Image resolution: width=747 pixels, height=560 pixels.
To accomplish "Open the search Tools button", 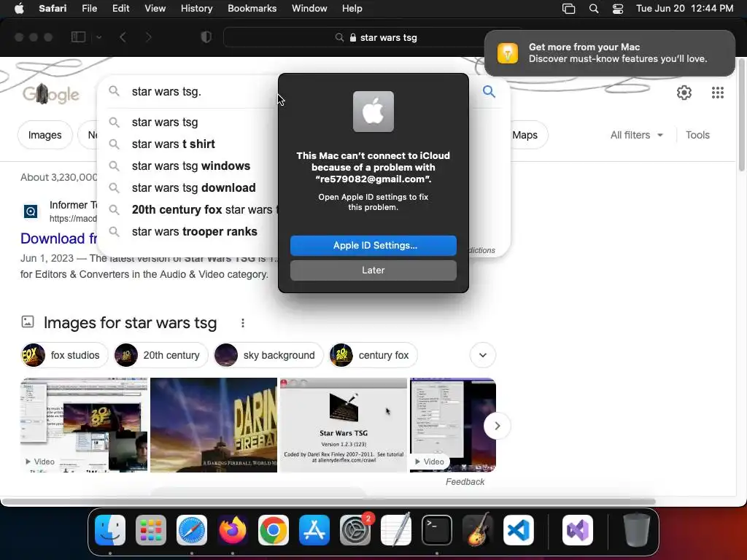I will [x=697, y=135].
